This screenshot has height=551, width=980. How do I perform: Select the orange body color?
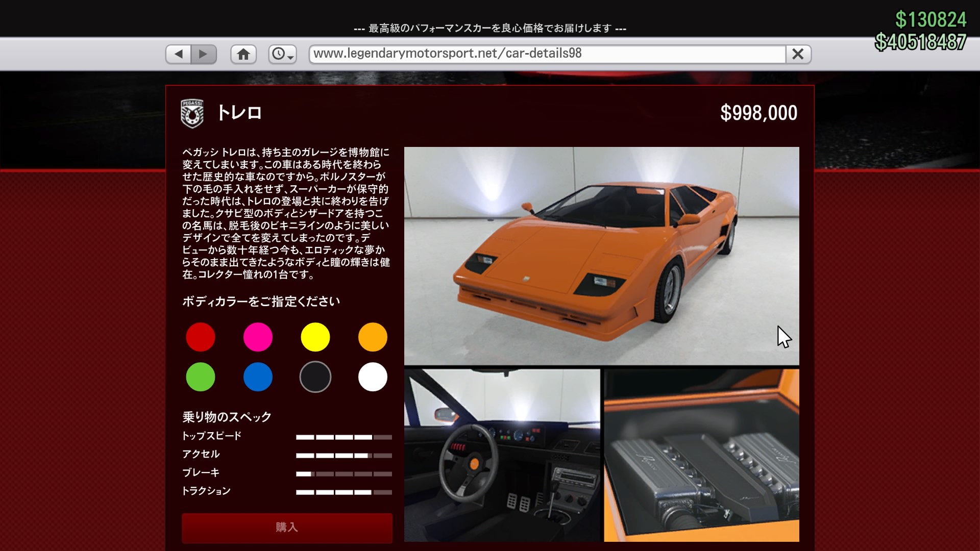coord(373,337)
